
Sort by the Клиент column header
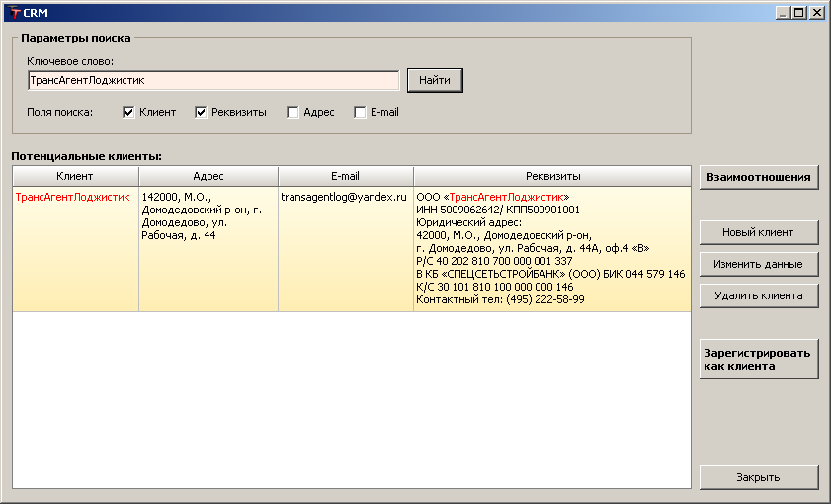[x=75, y=176]
